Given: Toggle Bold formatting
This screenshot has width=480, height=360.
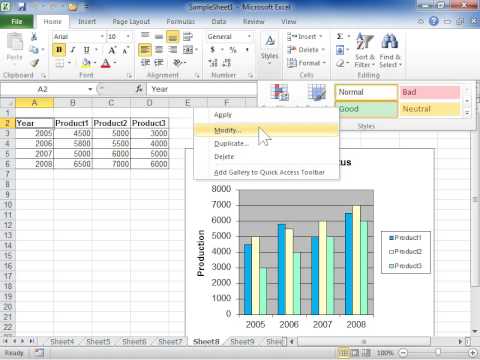Looking at the screenshot, I should click(59, 50).
